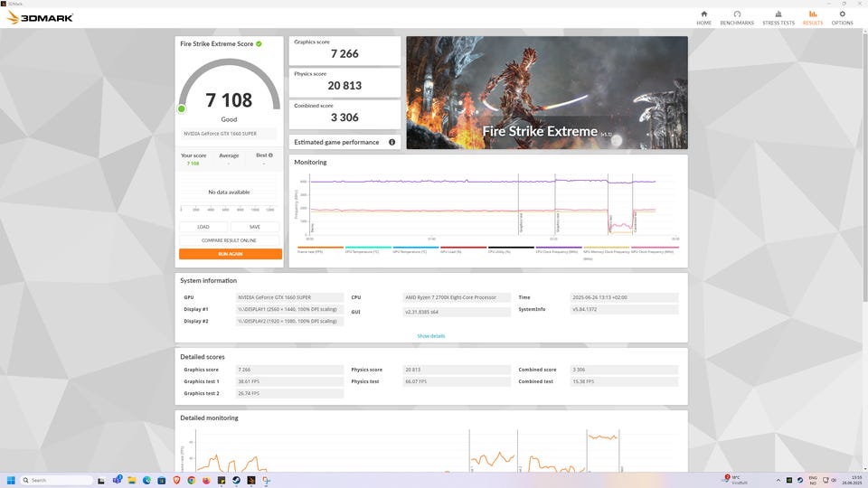
Task: Click the Estimated game performance info icon
Action: [392, 142]
